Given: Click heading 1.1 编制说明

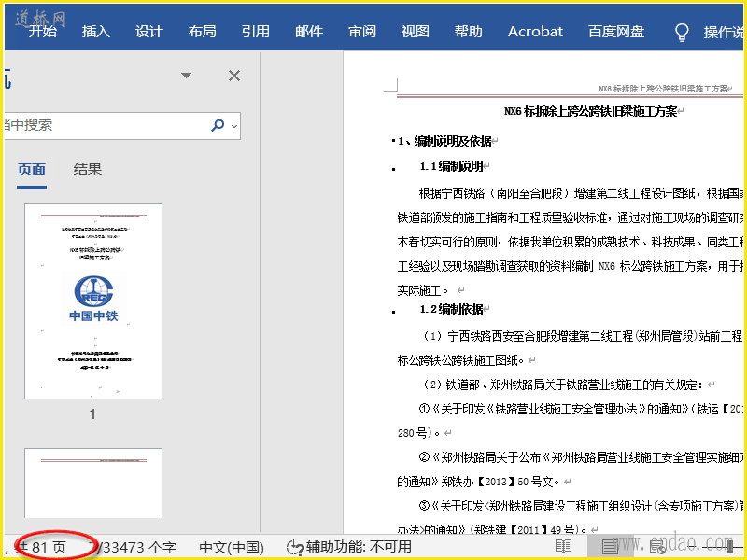Looking at the screenshot, I should point(451,166).
